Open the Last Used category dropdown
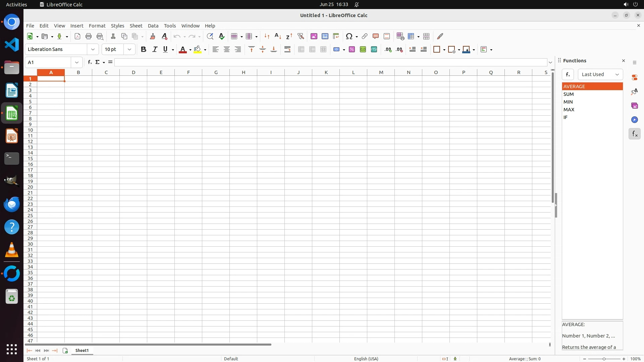The height and width of the screenshot is (362, 644). pyautogui.click(x=600, y=74)
